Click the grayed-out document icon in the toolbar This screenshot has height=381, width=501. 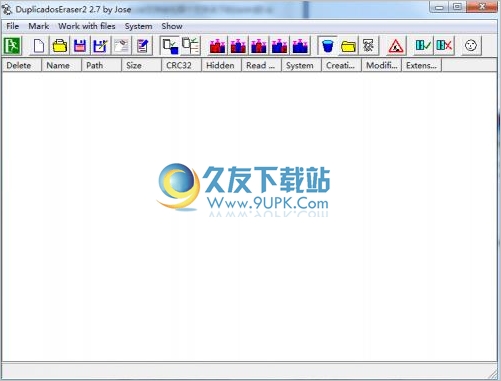click(x=121, y=46)
